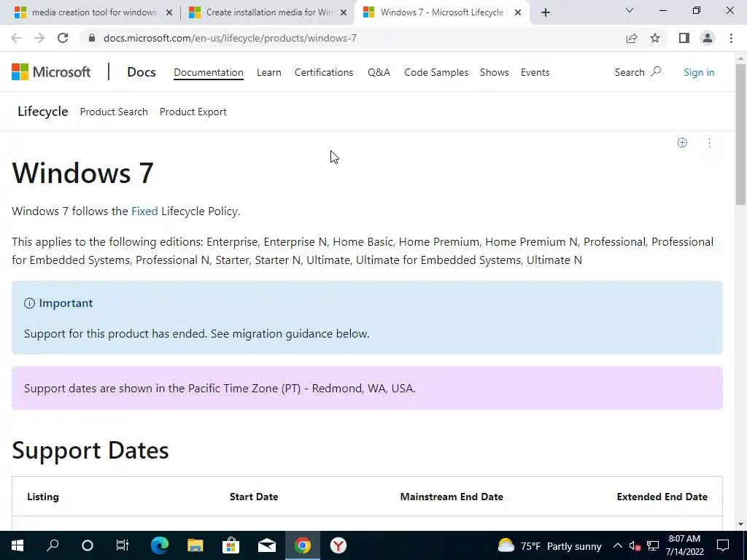This screenshot has width=747, height=560.
Task: Close the Windows 7 Lifecycle tab
Action: 518,12
